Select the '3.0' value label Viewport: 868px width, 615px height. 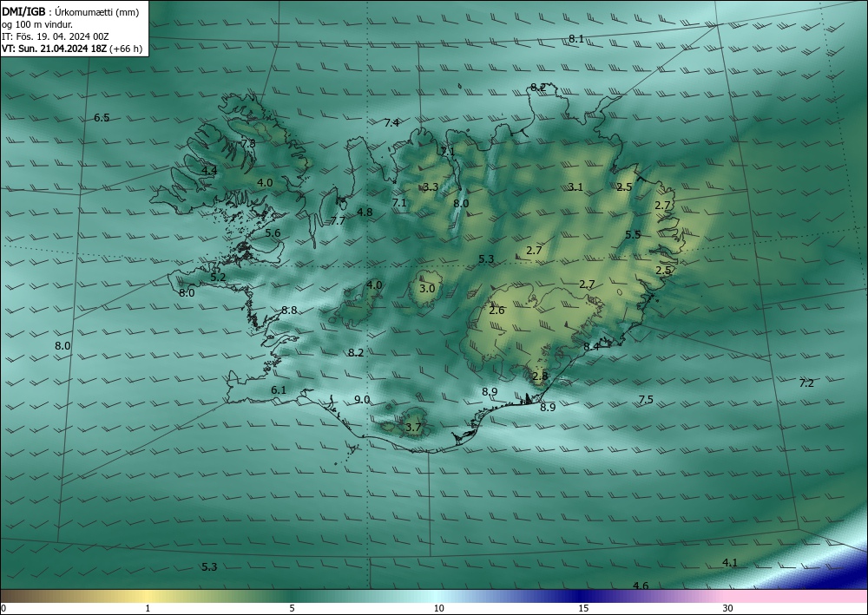tap(427, 289)
